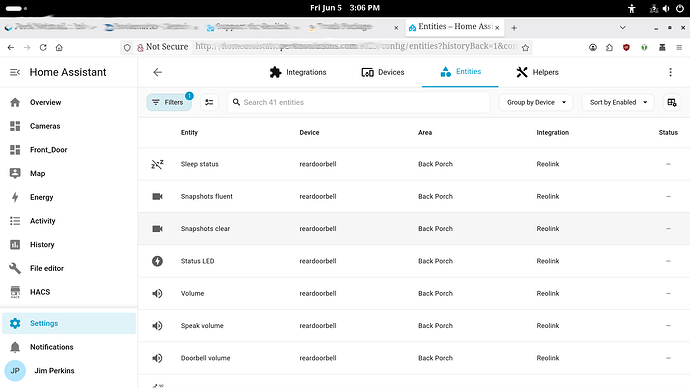690x388 pixels.
Task: Open the Sort by Enabled dropdown
Action: tap(618, 102)
